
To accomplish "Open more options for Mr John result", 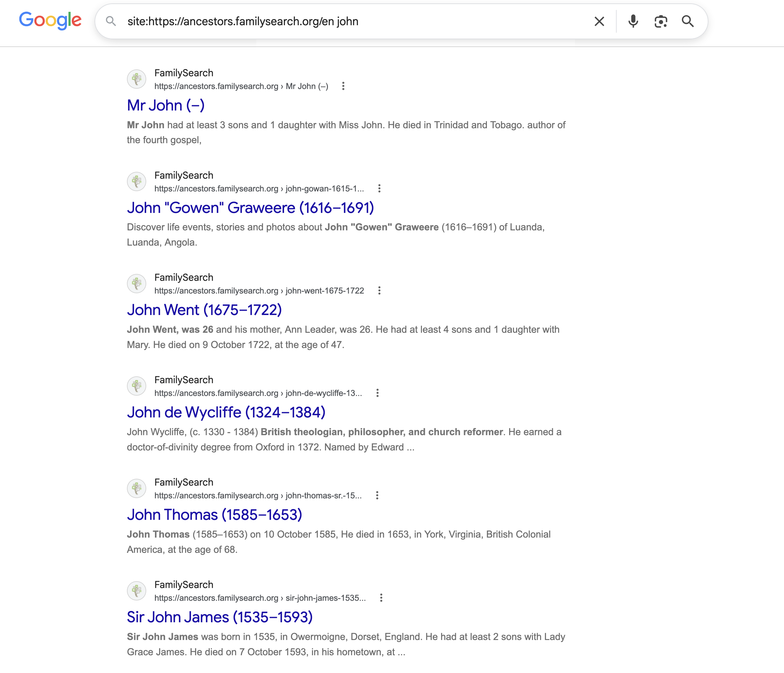I will click(x=343, y=86).
